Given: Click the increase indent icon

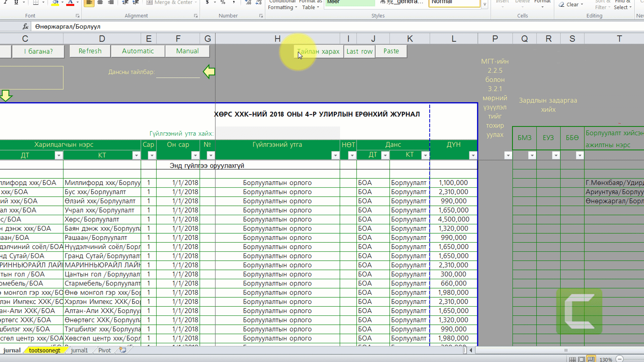Looking at the screenshot, I should (136, 3).
